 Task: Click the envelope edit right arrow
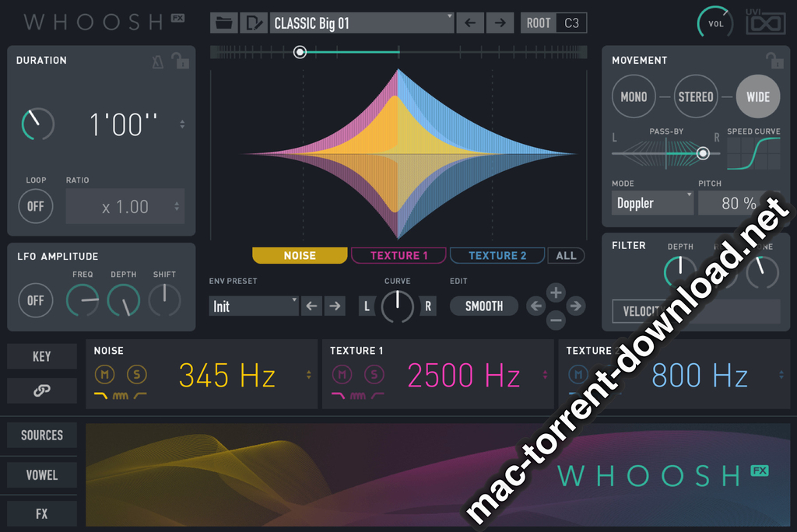pos(575,306)
